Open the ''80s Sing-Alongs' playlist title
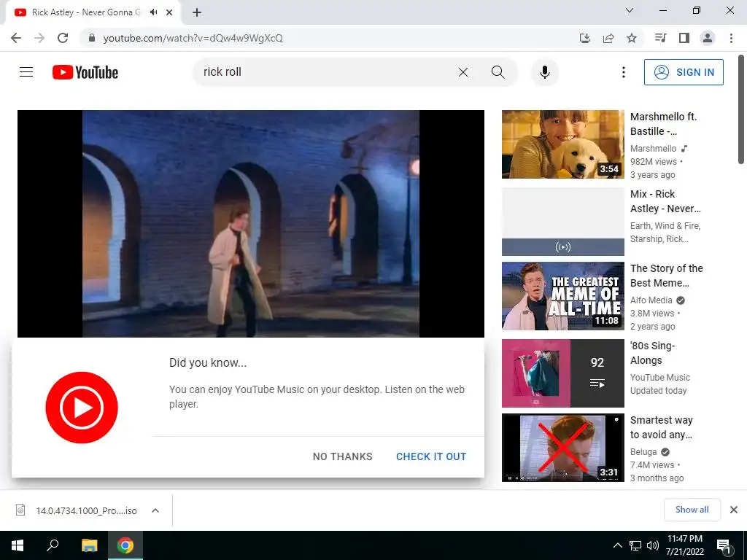 (x=653, y=353)
